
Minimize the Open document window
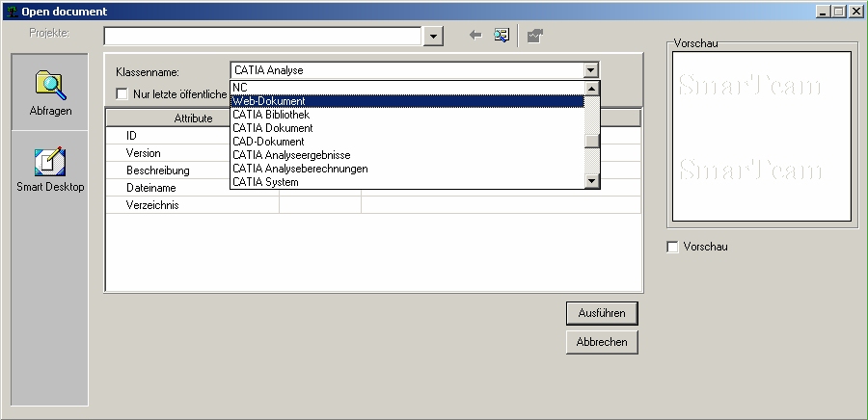coord(824,11)
